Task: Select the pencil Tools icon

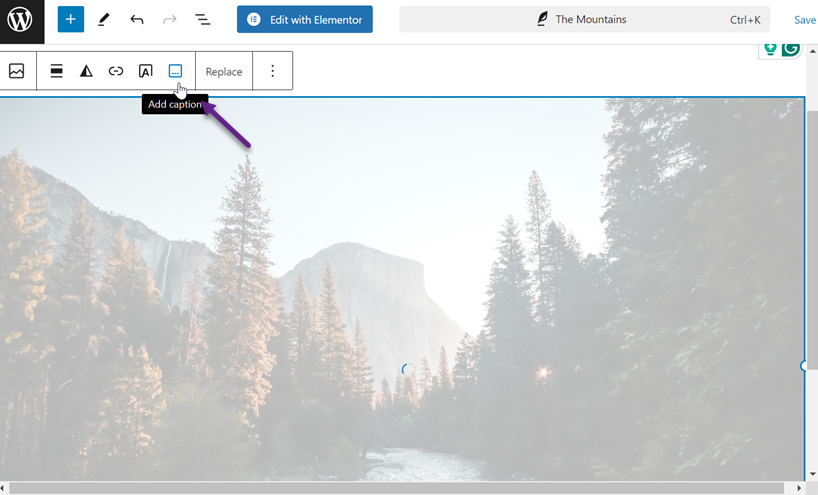Action: [x=104, y=20]
